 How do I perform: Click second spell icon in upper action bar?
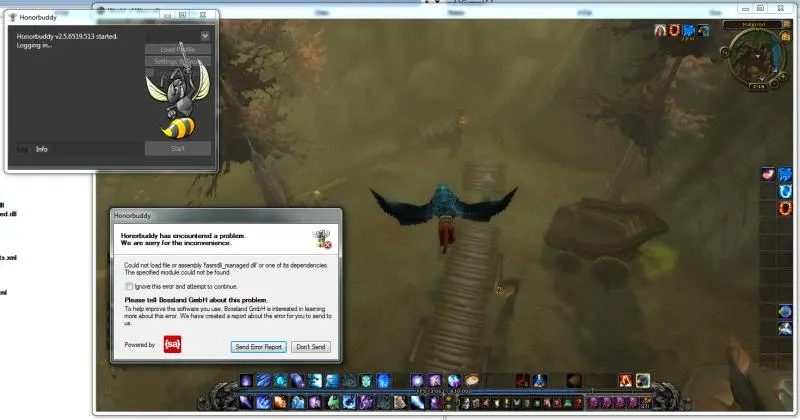tap(263, 381)
